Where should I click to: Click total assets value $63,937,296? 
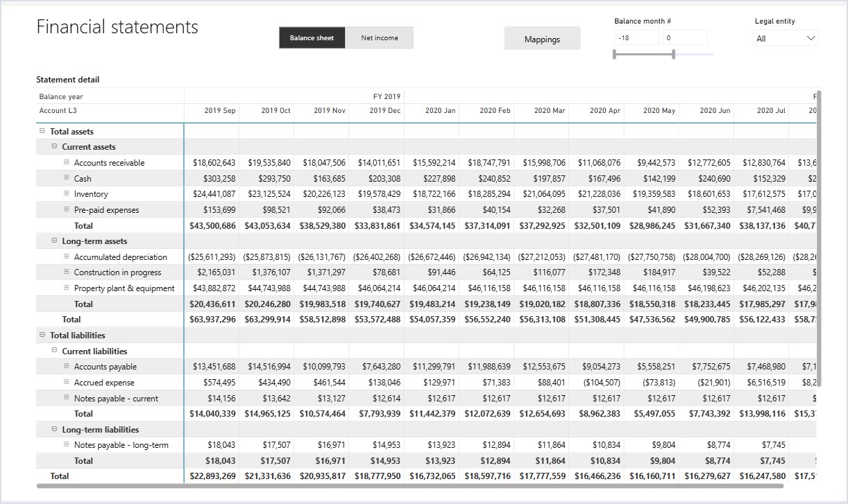[x=212, y=320]
